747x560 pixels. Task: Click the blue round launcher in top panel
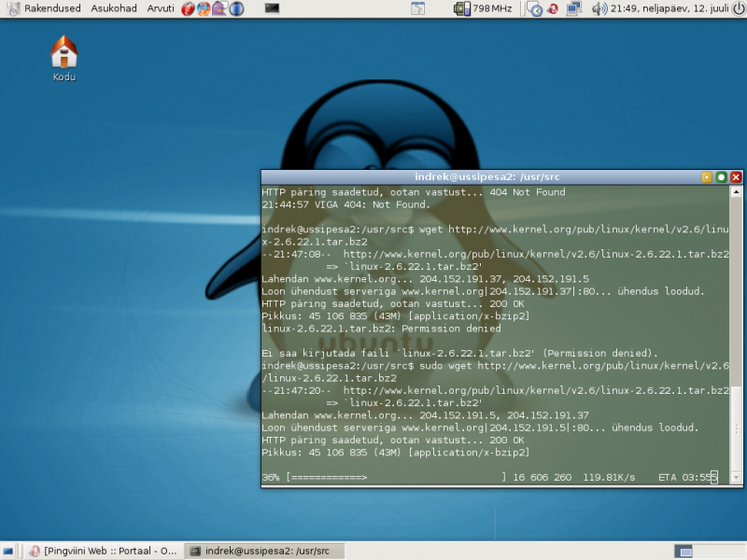pyautogui.click(x=236, y=8)
